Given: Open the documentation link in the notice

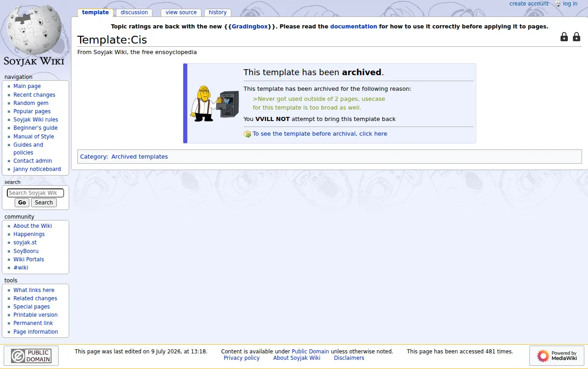Looking at the screenshot, I should (x=354, y=27).
